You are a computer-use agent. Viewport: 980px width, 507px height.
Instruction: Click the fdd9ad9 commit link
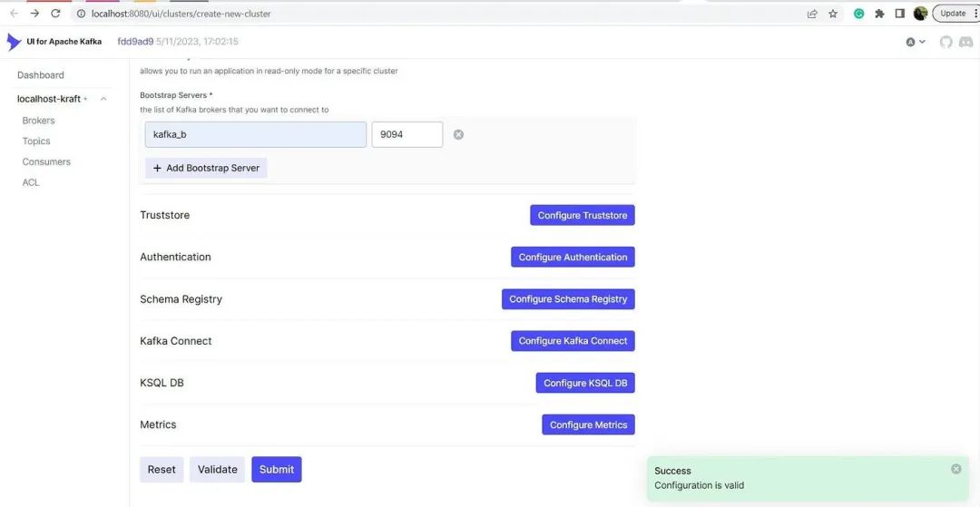coord(135,42)
